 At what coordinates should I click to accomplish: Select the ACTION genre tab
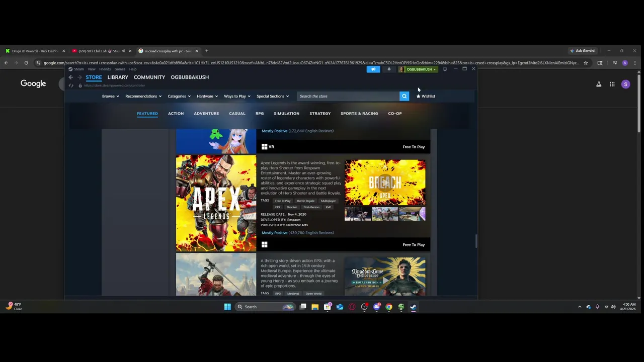(x=176, y=114)
